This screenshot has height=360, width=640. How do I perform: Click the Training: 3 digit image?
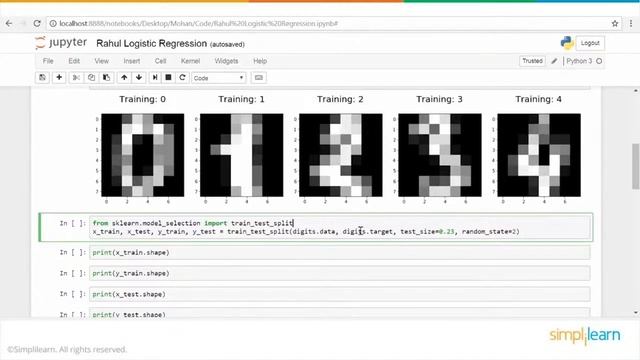pyautogui.click(x=440, y=155)
